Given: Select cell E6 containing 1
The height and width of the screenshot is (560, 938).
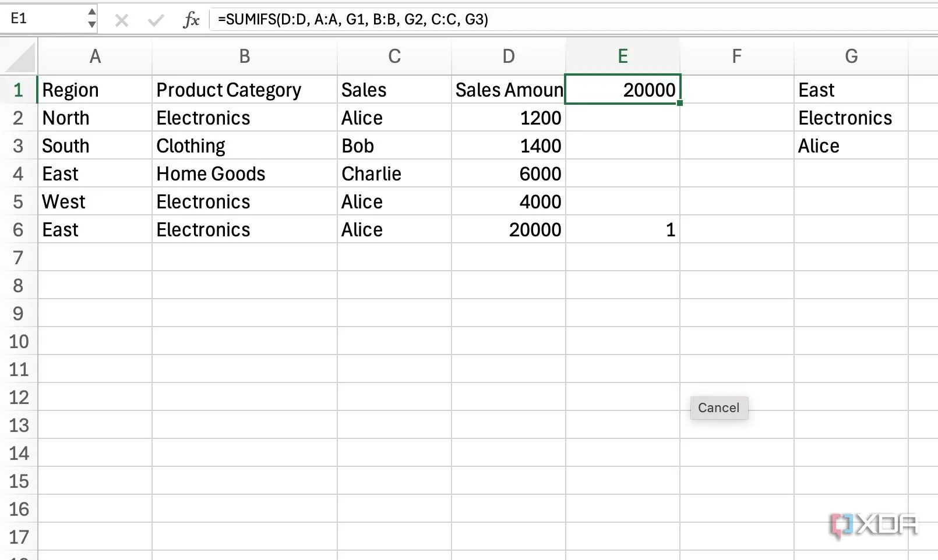Looking at the screenshot, I should coord(622,230).
